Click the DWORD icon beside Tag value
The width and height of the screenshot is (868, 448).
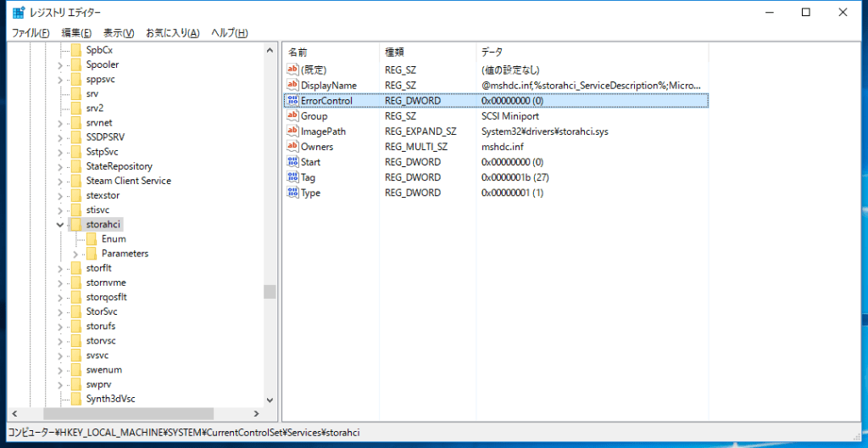[292, 177]
